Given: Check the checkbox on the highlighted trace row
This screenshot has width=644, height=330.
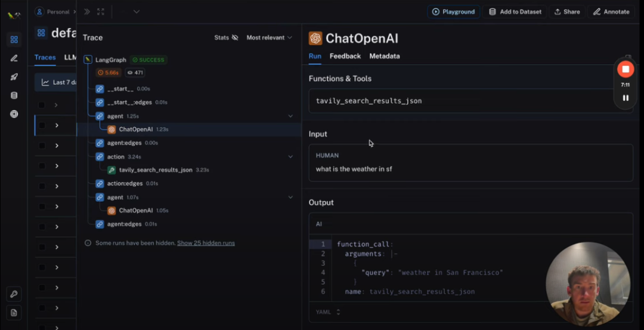Looking at the screenshot, I should coord(42,125).
